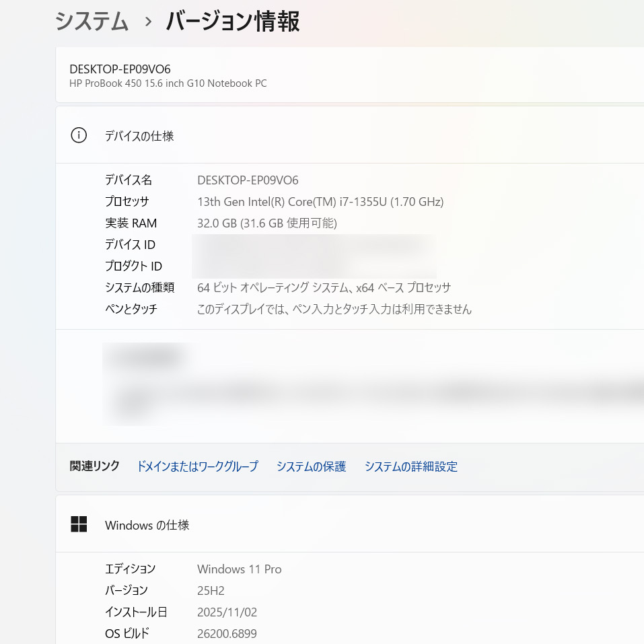This screenshot has height=644, width=644.
Task: Expand the デバイスの仕様 section header
Action: 350,135
